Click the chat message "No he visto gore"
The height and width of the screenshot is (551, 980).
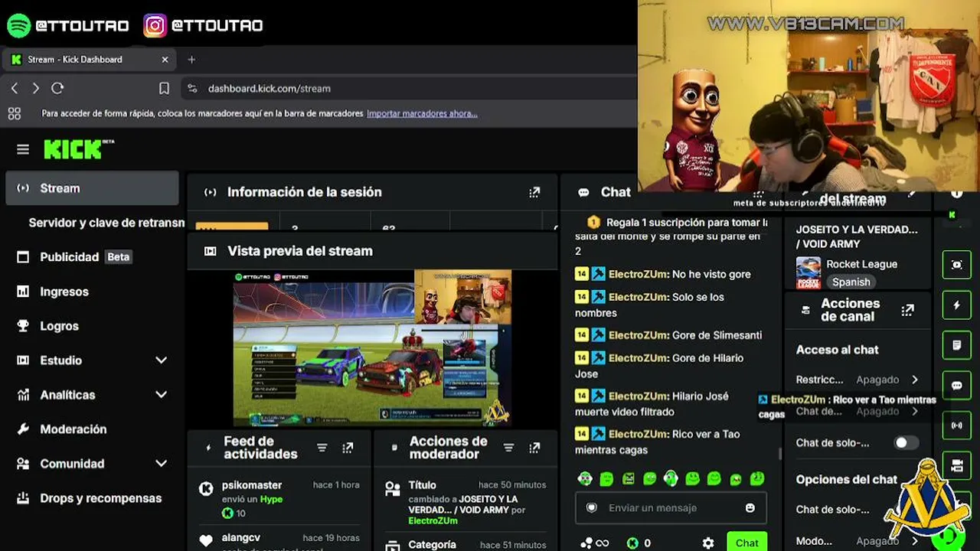711,274
